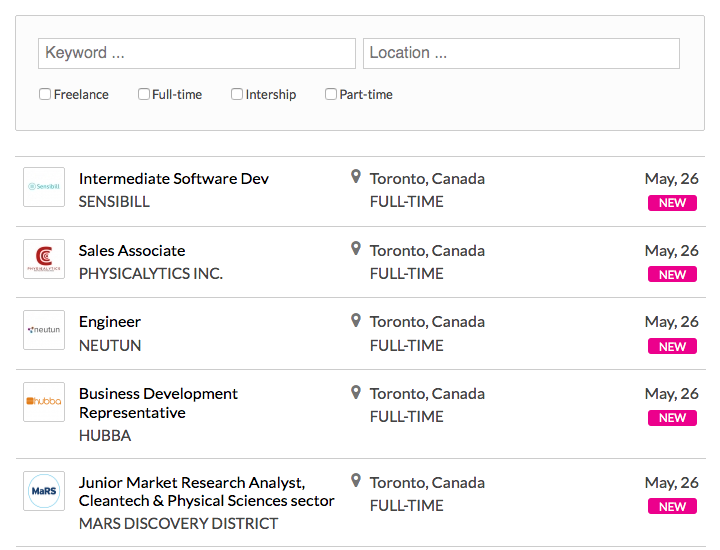Click May, 26 date in Hubba row
The width and height of the screenshot is (720, 550).
(671, 394)
